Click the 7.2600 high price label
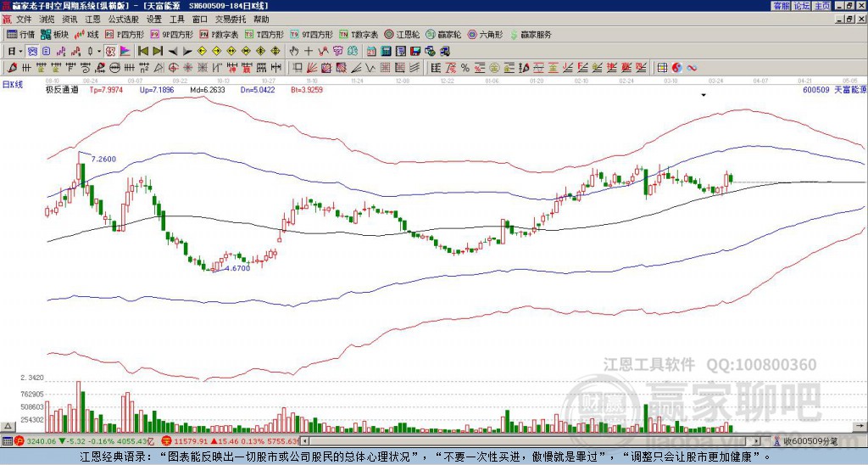868x465 pixels. click(x=103, y=159)
